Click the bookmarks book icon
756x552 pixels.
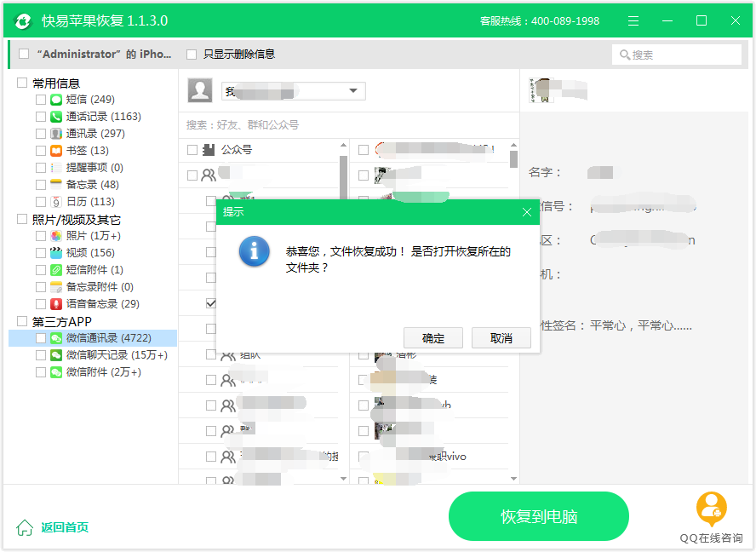(56, 151)
